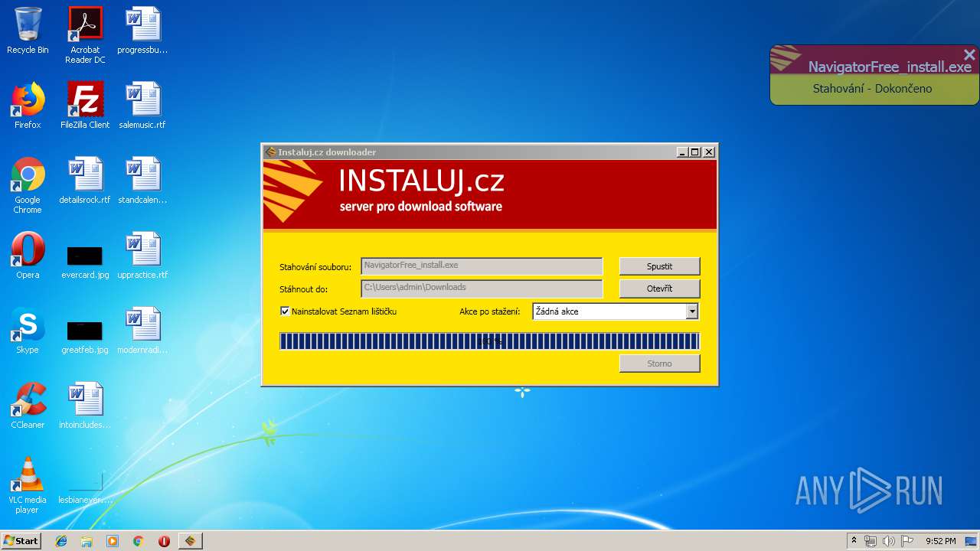Uncheck Nainstalovat Seznam lištičku checkbox
The height and width of the screenshot is (551, 980).
(285, 311)
